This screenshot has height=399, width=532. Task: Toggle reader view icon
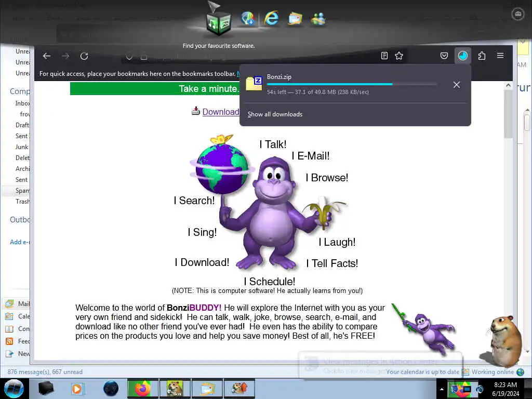[x=384, y=56]
